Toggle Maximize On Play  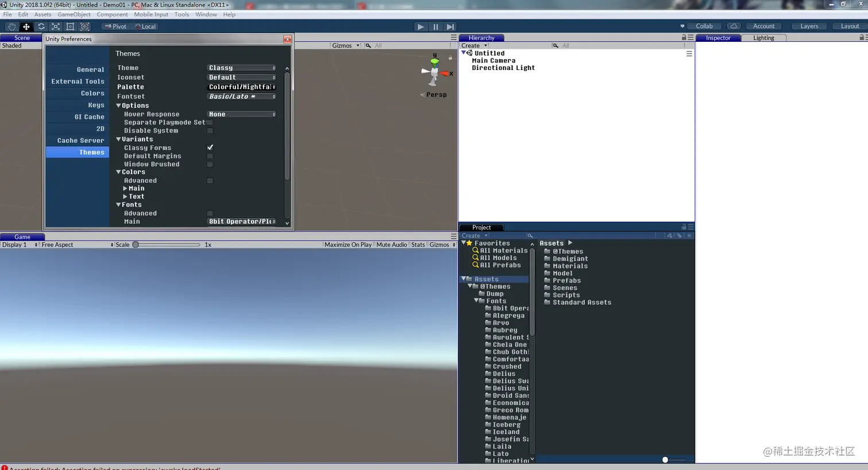coord(348,244)
